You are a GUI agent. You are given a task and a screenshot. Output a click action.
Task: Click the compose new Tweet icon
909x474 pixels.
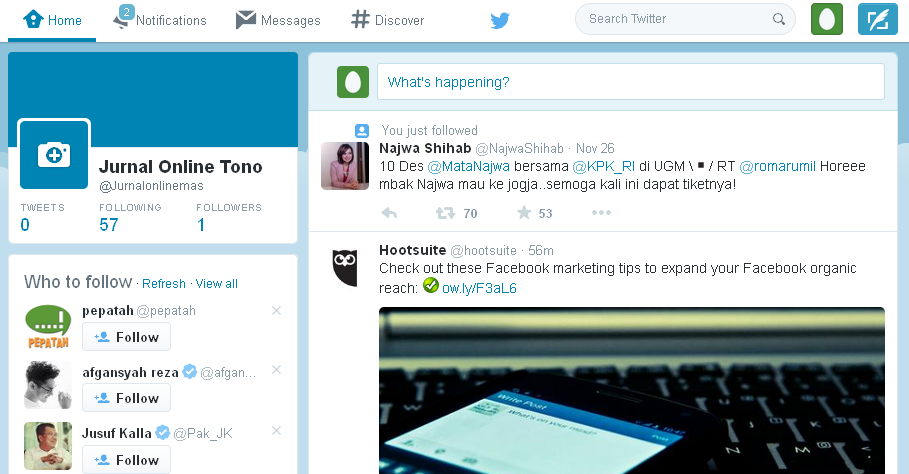[x=878, y=19]
